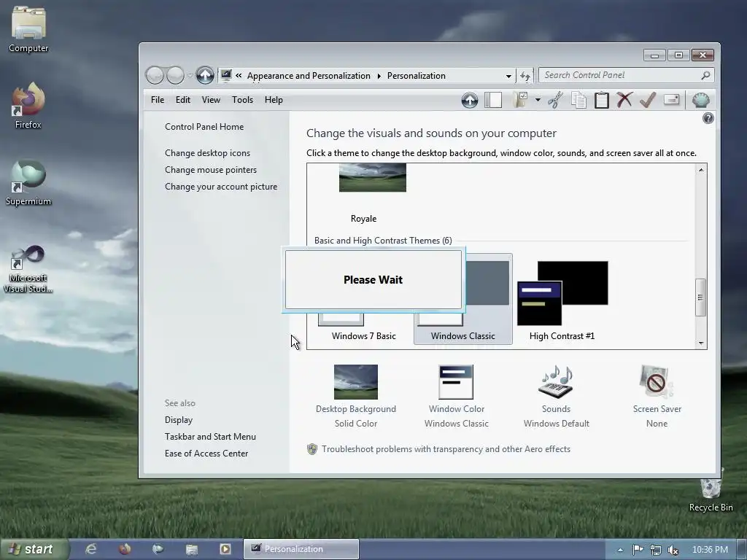Open the Help question mark button
Viewport: 747px width, 560px height.
click(x=708, y=118)
